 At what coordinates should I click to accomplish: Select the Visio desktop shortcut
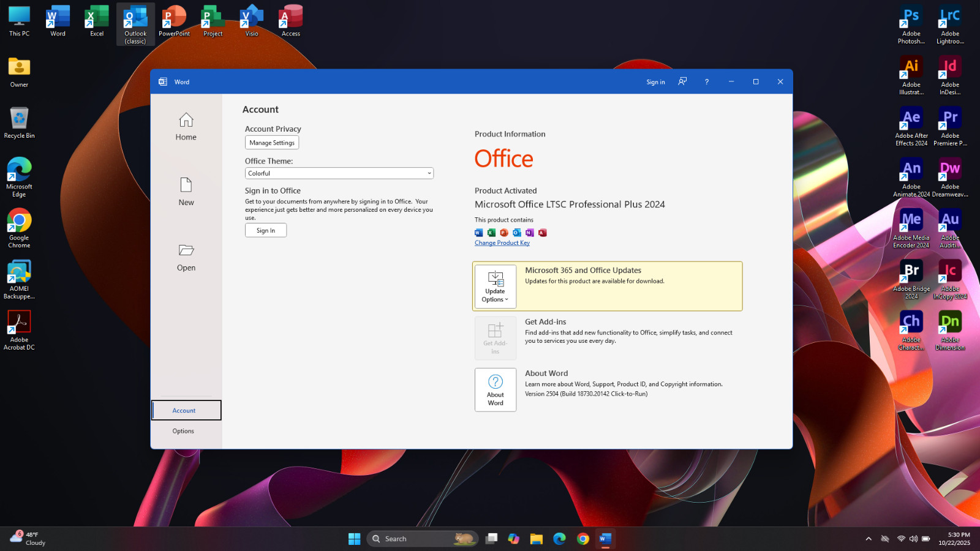[252, 21]
